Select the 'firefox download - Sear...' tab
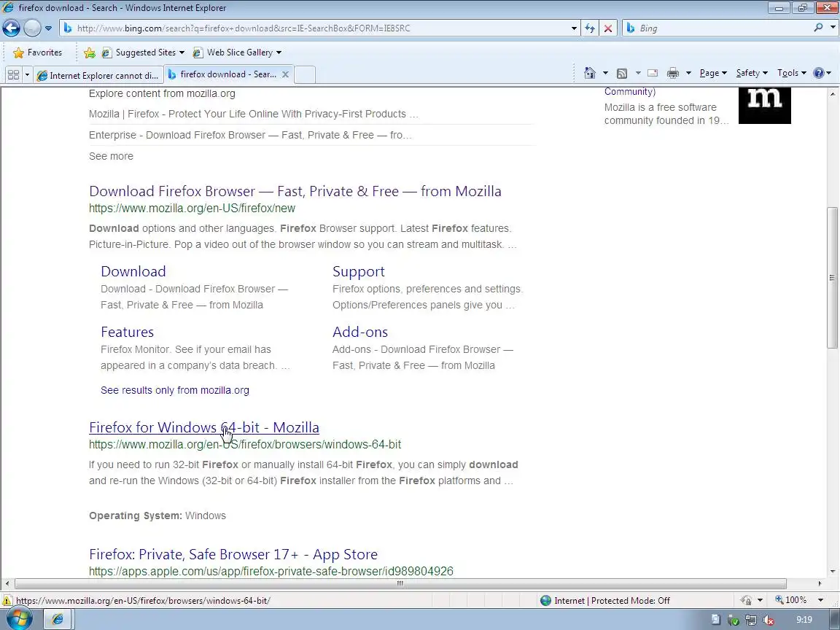 pos(223,74)
